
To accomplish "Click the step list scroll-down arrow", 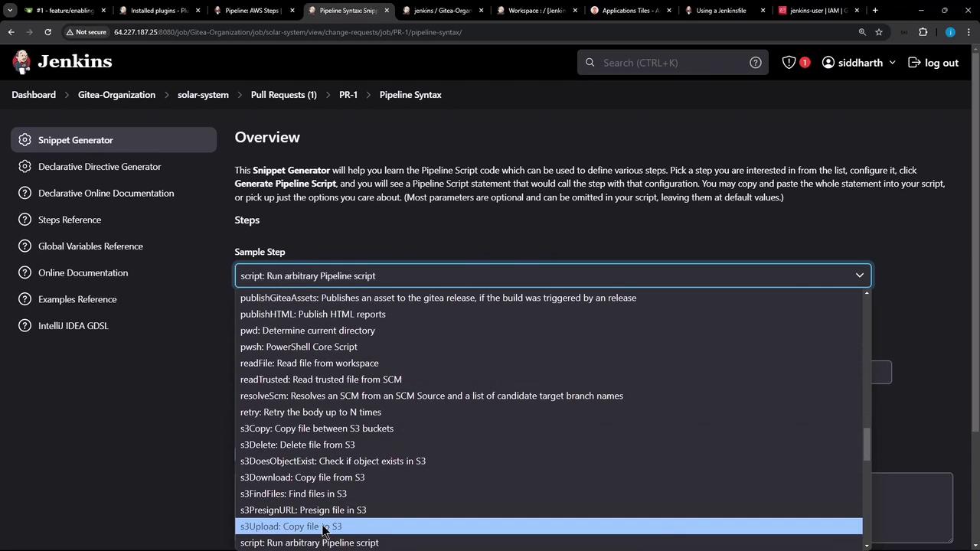I will pyautogui.click(x=867, y=546).
